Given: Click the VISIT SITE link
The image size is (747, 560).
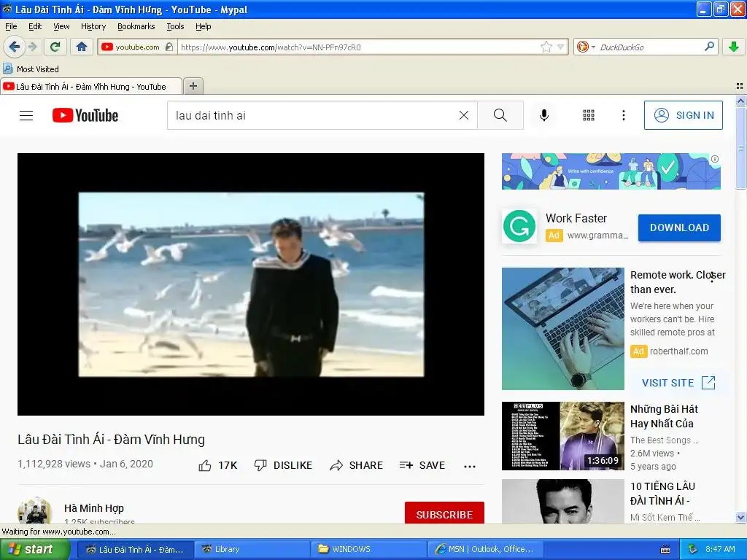Looking at the screenshot, I should tap(679, 382).
